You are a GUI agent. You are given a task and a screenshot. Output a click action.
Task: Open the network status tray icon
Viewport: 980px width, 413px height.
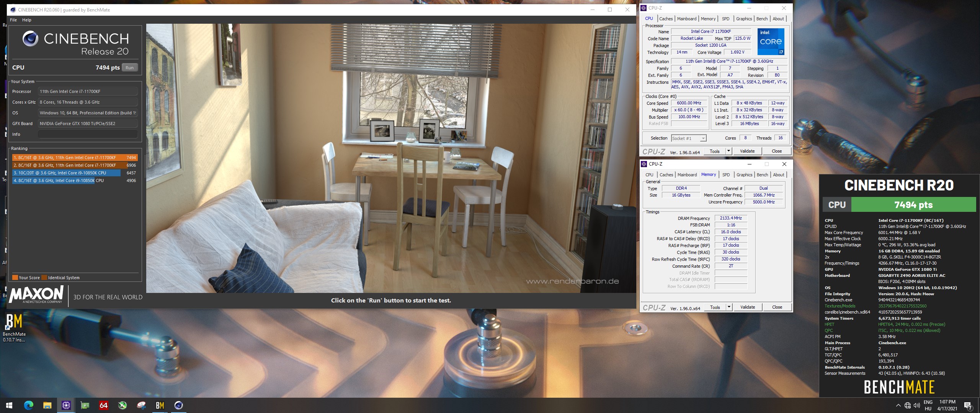coord(908,405)
